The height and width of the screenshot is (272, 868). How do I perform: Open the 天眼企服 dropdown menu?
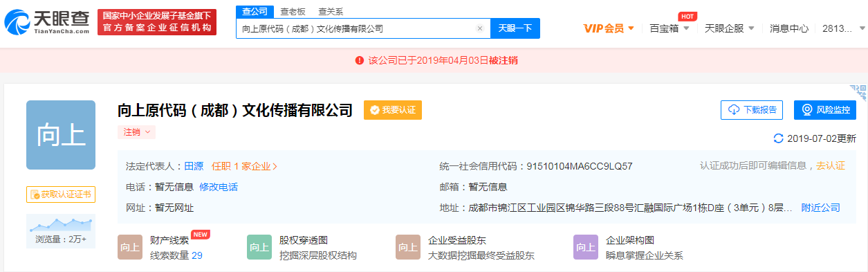pos(729,28)
